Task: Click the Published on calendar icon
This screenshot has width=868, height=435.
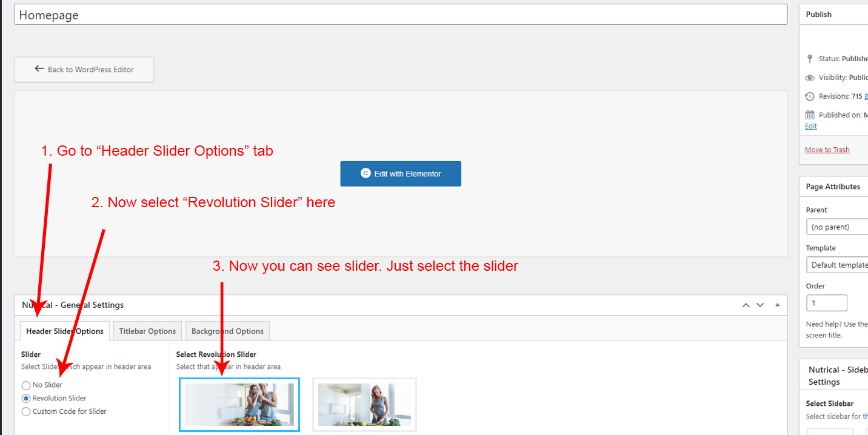Action: pos(810,115)
